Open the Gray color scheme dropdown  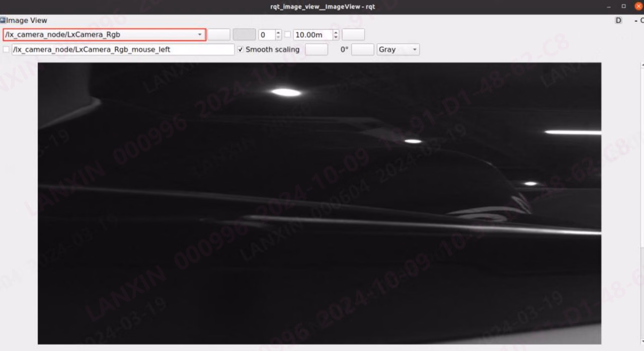pos(398,49)
